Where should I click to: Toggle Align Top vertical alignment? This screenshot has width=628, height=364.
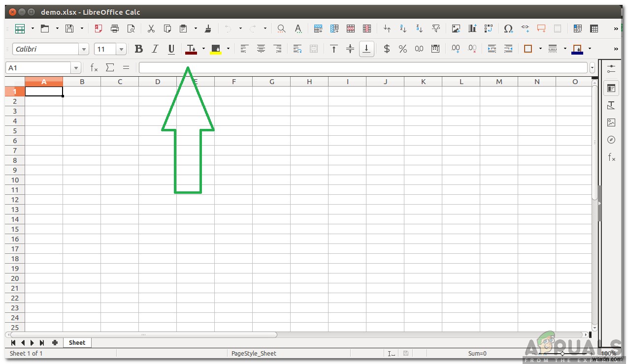click(334, 49)
